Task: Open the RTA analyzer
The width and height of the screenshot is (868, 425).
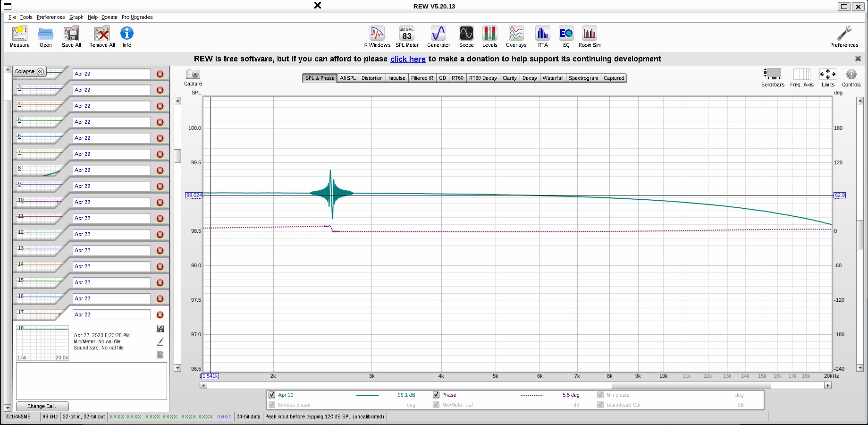Action: (543, 37)
